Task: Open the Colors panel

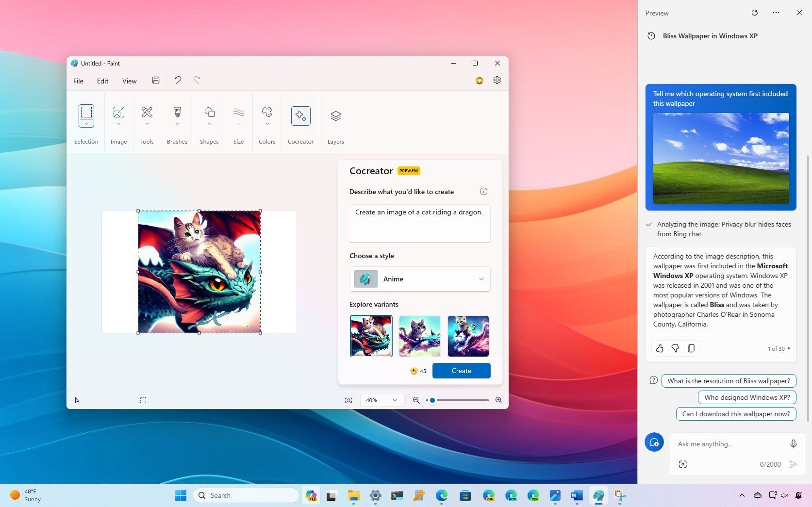Action: pos(266,115)
